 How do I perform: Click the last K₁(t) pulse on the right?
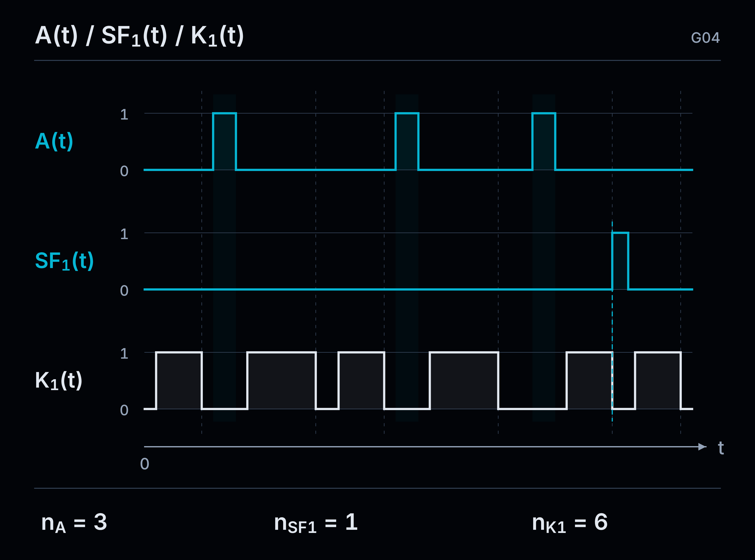pos(658,381)
